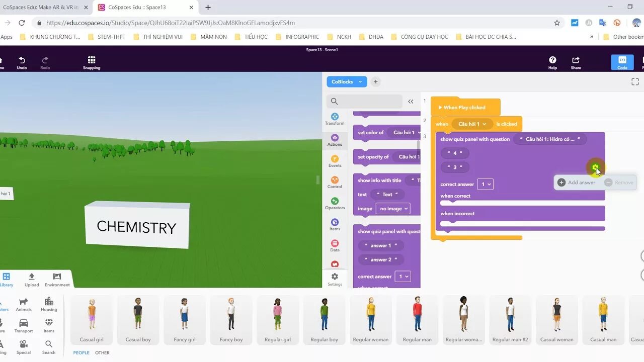Open the 'no image' dropdown
This screenshot has width=644, height=362.
tap(392, 208)
